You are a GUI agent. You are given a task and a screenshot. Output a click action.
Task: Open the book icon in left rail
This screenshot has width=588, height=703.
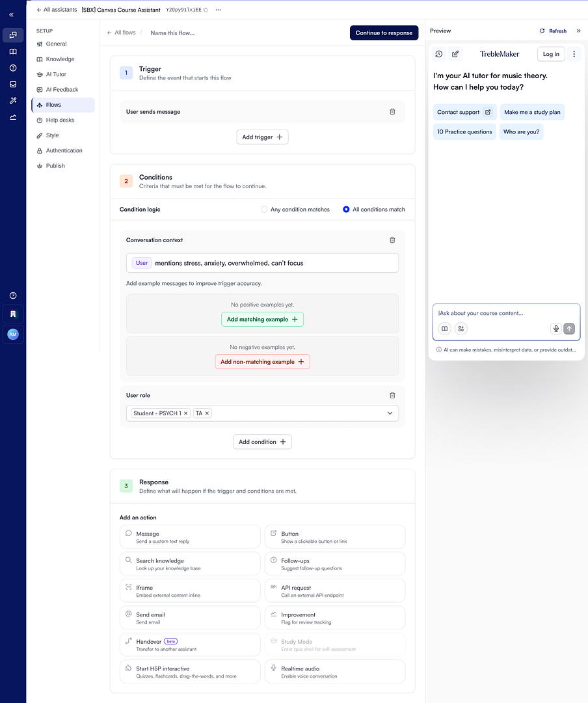[x=13, y=51]
